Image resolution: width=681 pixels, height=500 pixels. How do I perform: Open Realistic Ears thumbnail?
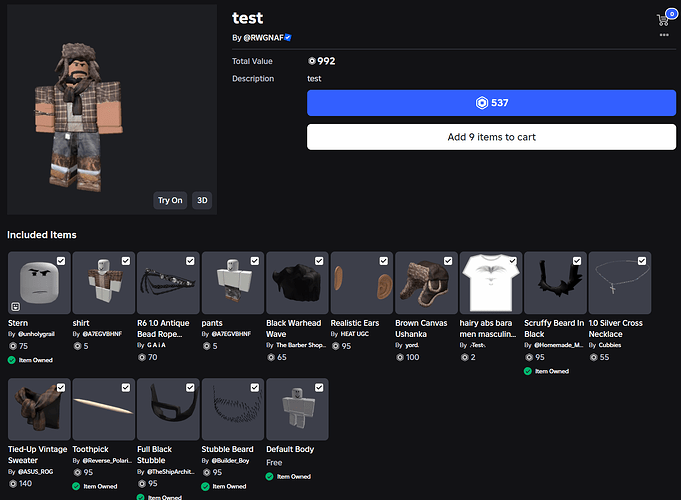[362, 283]
